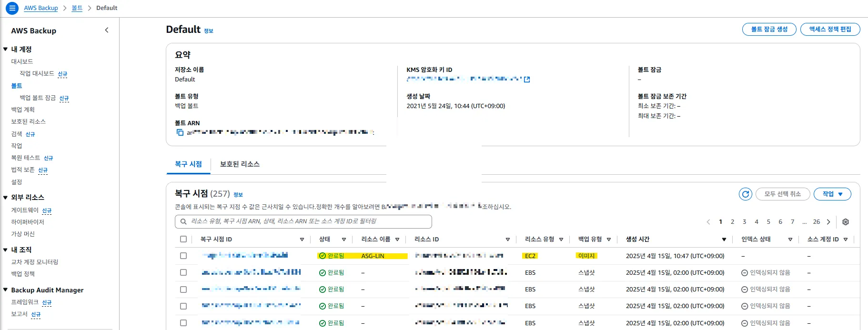Sort by 백업 유형 column arrow

[x=609, y=240]
